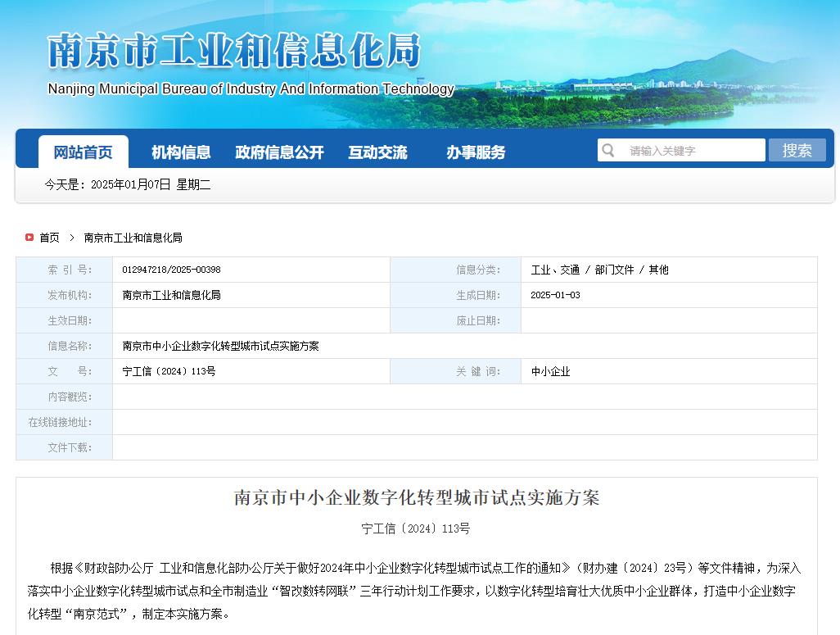Click the English bureau name in header

click(x=251, y=88)
